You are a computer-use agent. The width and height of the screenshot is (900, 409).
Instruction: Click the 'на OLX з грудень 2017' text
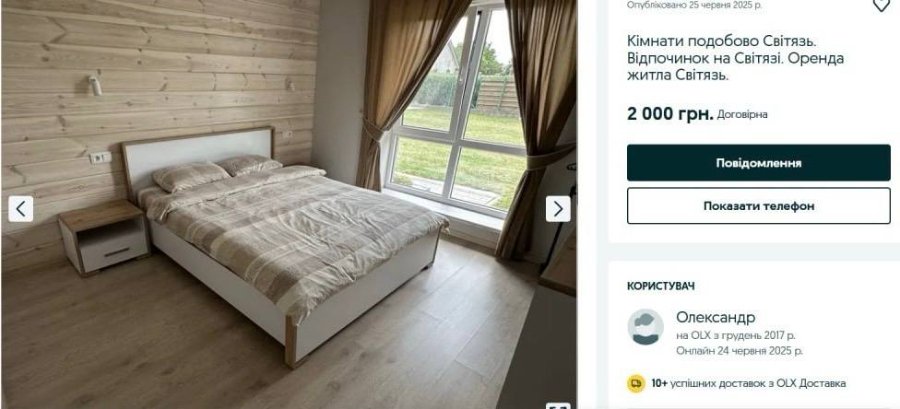735,336
